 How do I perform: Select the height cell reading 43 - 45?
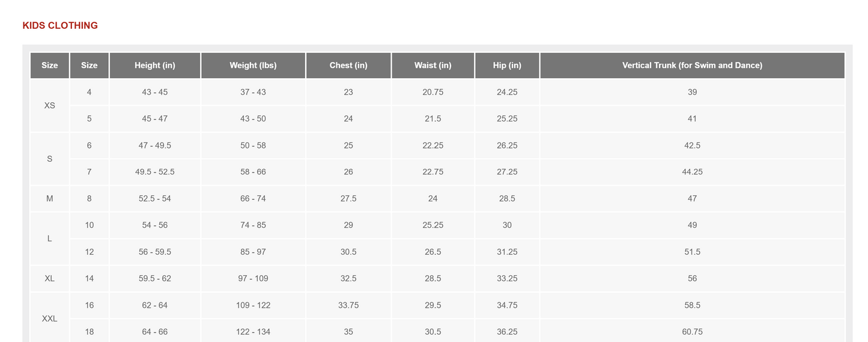click(x=154, y=92)
